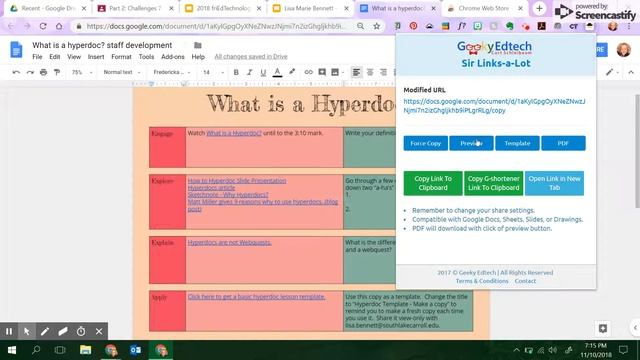This screenshot has width=640, height=360.
Task: Click the Google Docs home icon
Action: pyautogui.click(x=16, y=50)
